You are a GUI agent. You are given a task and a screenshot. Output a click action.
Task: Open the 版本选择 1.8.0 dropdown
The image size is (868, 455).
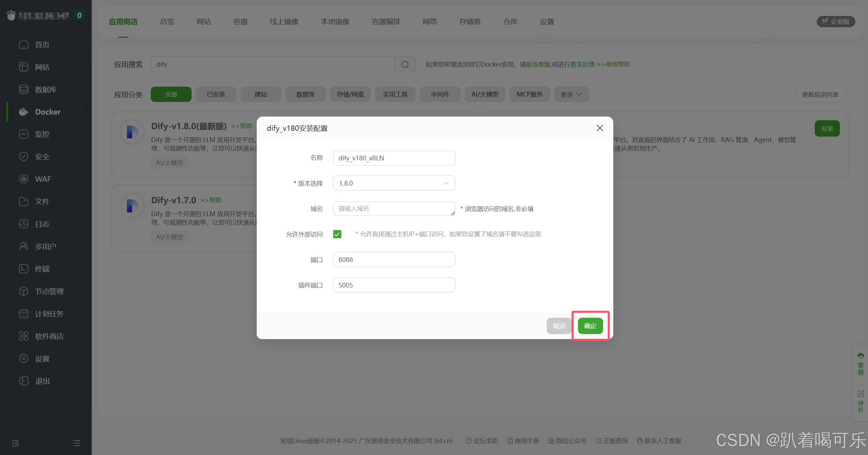[x=394, y=183]
